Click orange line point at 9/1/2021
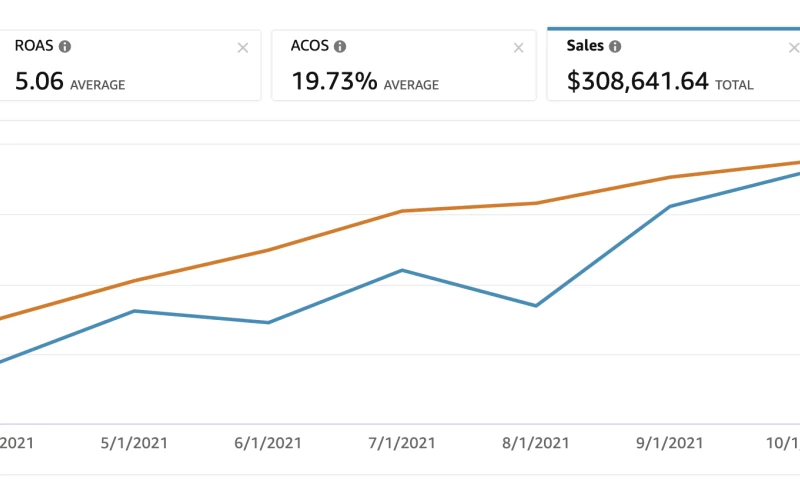 point(669,178)
